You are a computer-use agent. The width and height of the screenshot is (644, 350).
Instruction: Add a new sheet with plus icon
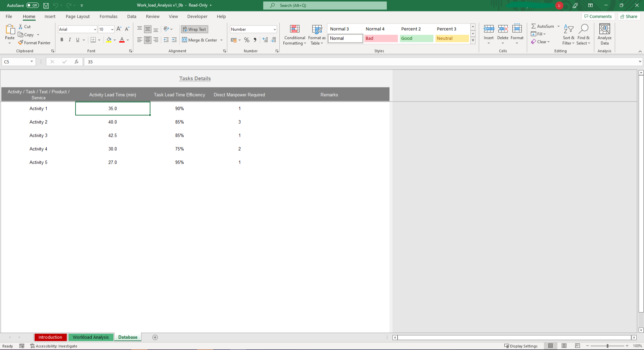[x=155, y=337]
